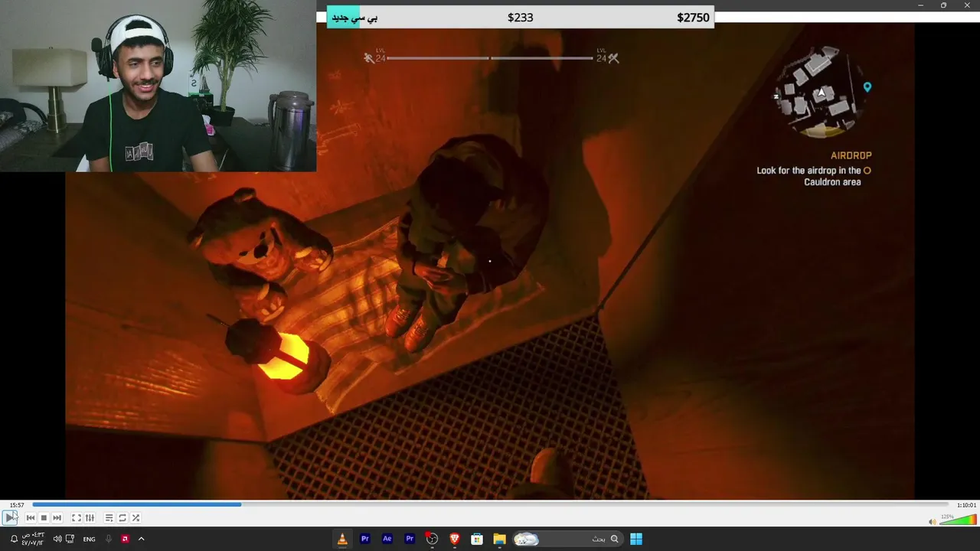980x551 pixels.
Task: Open the AMD software tray icon
Action: (126, 539)
